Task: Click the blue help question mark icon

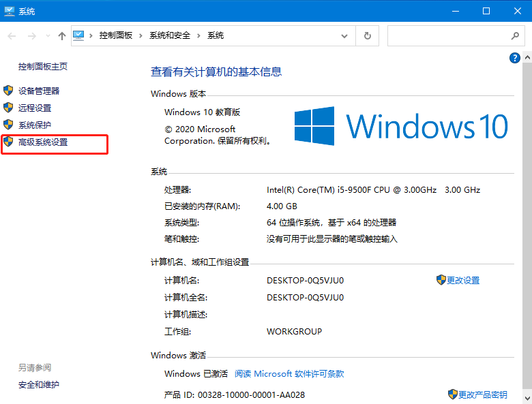Action: pos(515,58)
